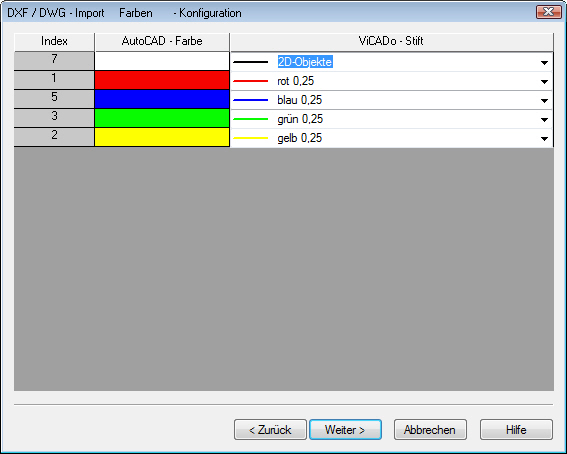Viewport: 567px width, 454px height.
Task: Cancel the import with Abbrechen
Action: point(430,429)
